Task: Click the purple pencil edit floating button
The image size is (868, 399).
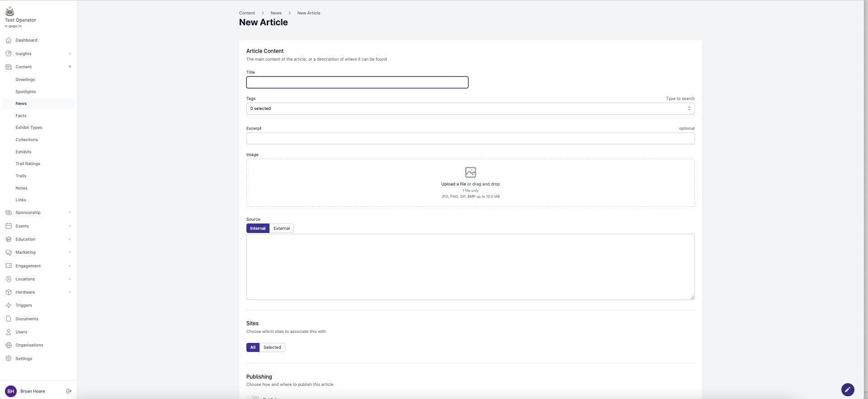Action: (x=847, y=389)
